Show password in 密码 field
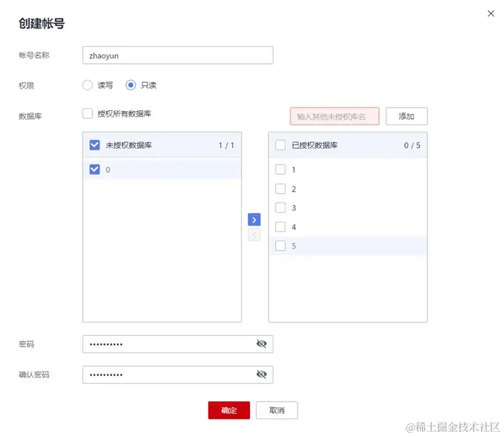The width and height of the screenshot is (504, 437). pyautogui.click(x=261, y=344)
